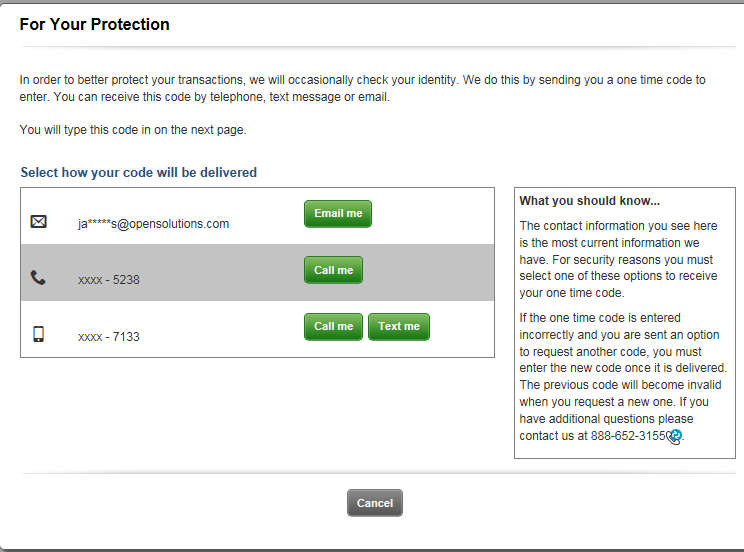Click the telephone handset icon

click(x=38, y=278)
